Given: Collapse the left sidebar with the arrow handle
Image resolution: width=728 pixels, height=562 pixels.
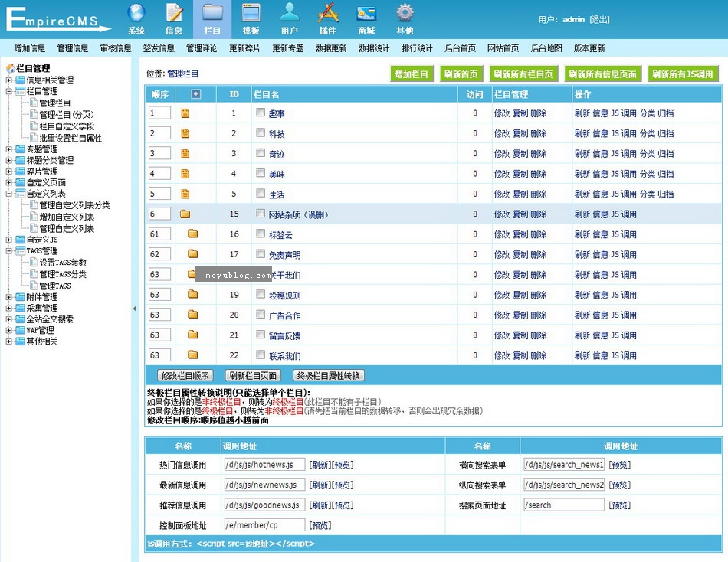Looking at the screenshot, I should (134, 309).
